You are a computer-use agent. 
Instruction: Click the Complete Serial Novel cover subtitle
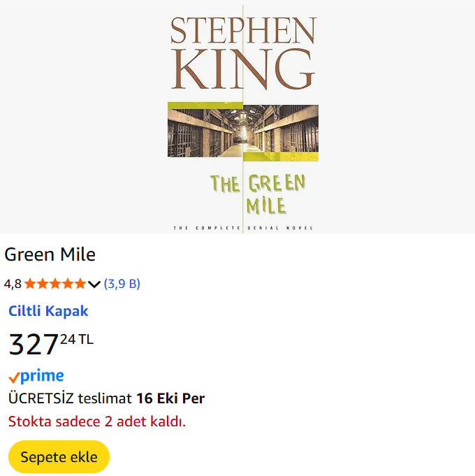(x=243, y=229)
